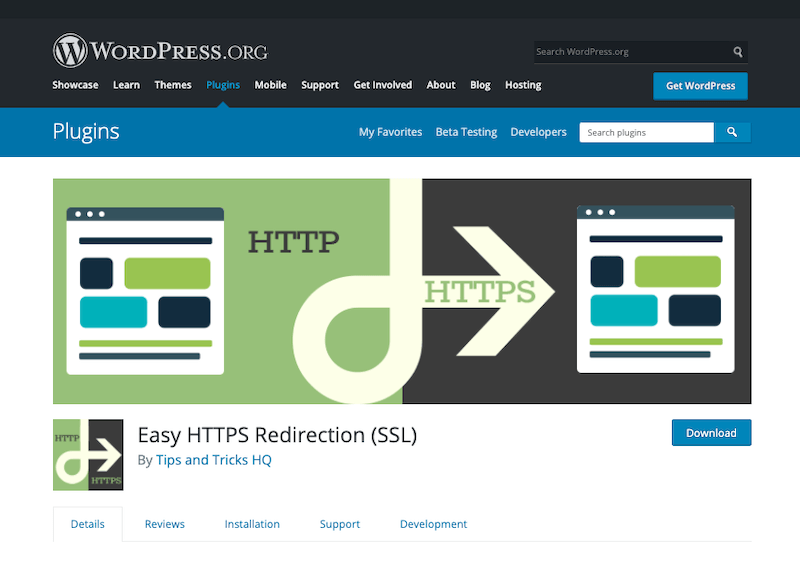Click the Plugins heading in blue bar
800x566 pixels.
86,132
